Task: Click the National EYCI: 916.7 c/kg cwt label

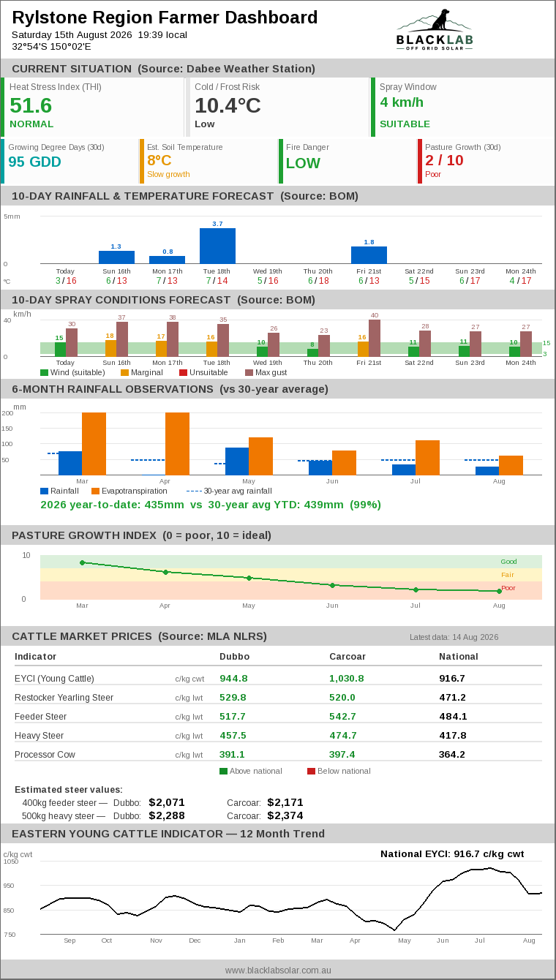Action: click(x=452, y=854)
